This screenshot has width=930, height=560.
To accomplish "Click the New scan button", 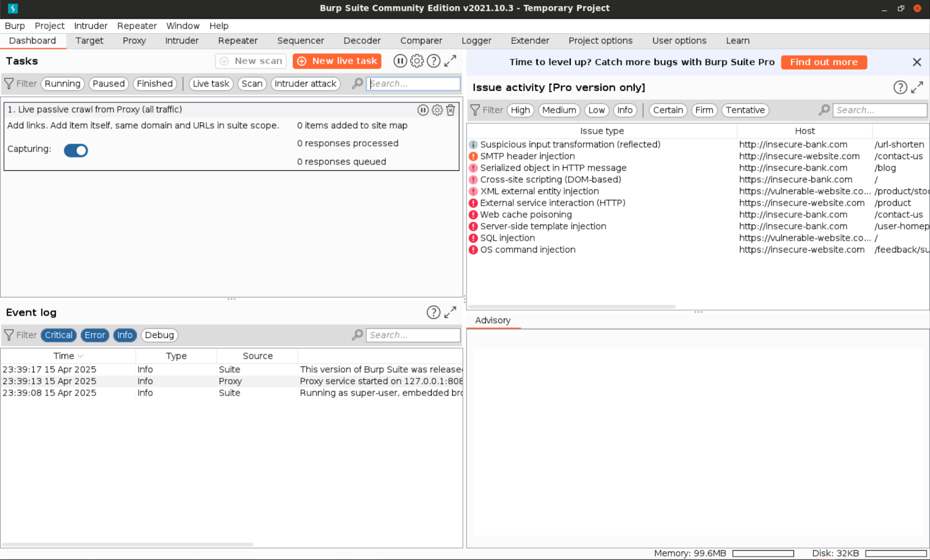I will (251, 61).
